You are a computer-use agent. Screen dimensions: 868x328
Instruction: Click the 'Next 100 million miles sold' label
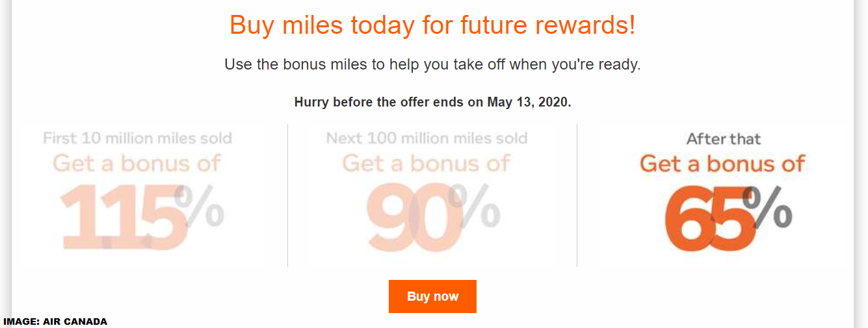click(x=427, y=138)
